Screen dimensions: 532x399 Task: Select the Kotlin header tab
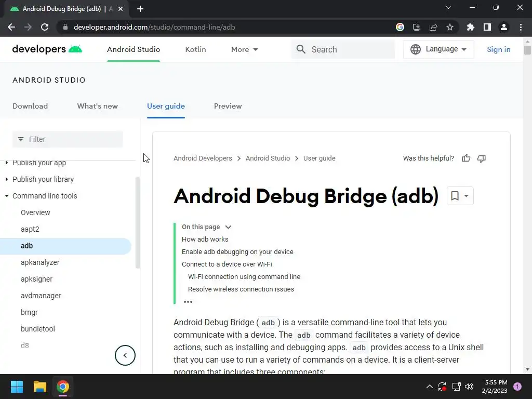tap(195, 49)
